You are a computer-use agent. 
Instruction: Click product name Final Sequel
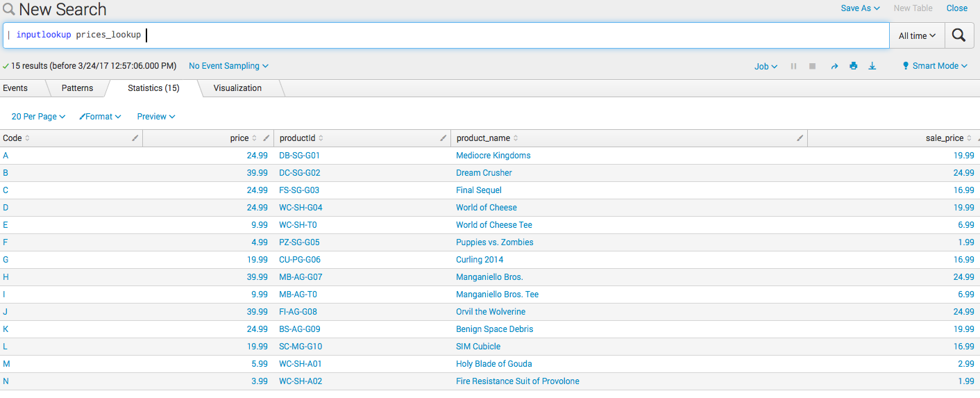tap(479, 190)
